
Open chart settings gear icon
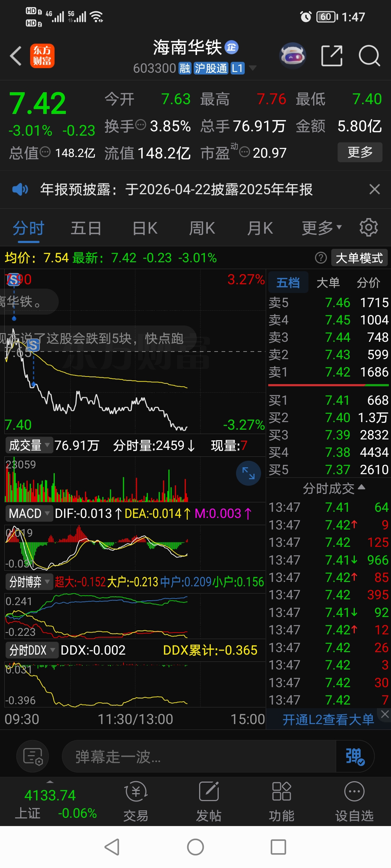(369, 227)
